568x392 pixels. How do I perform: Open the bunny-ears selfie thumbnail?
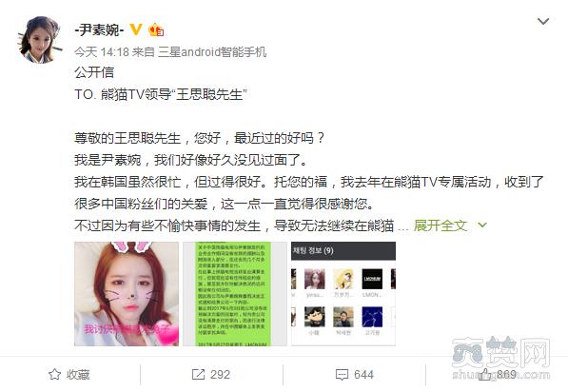point(127,294)
